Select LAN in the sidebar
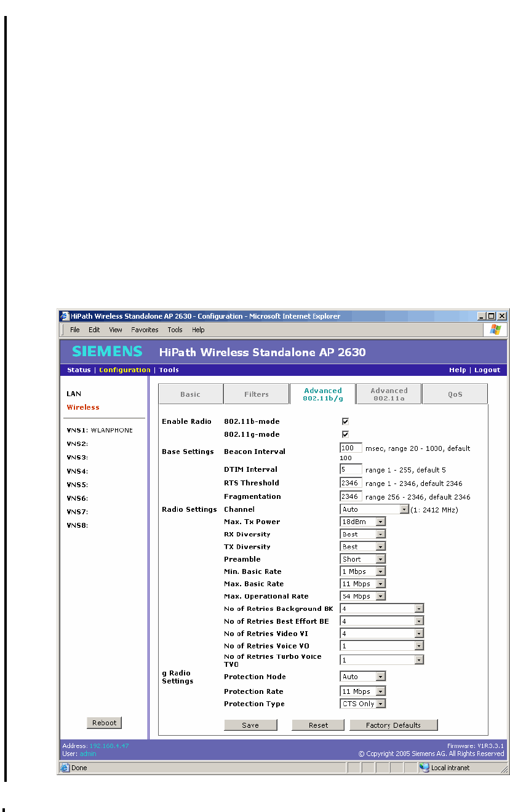Screen dimensions: 510x812 point(74,394)
